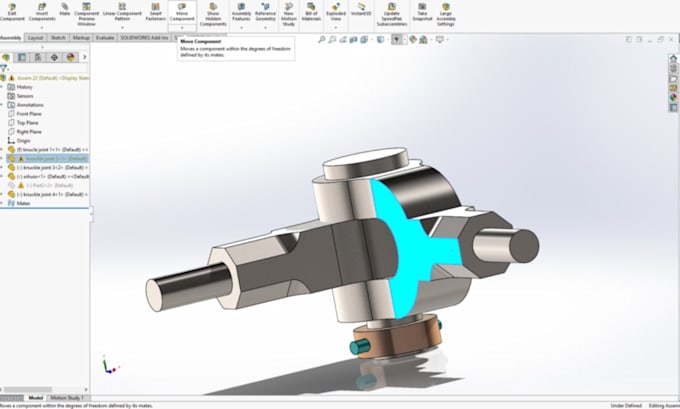
Task: Open Large Assembly Settings
Action: 445,14
